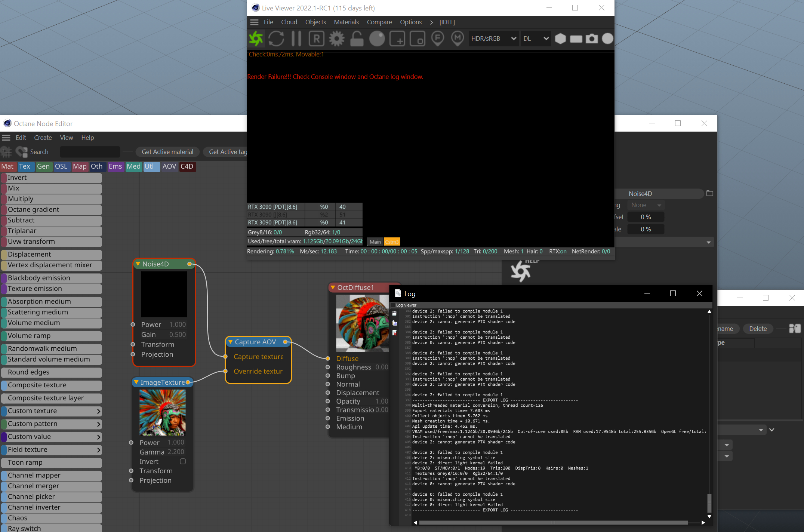Save the log with the floppy icon
The image size is (804, 532).
tap(394, 313)
